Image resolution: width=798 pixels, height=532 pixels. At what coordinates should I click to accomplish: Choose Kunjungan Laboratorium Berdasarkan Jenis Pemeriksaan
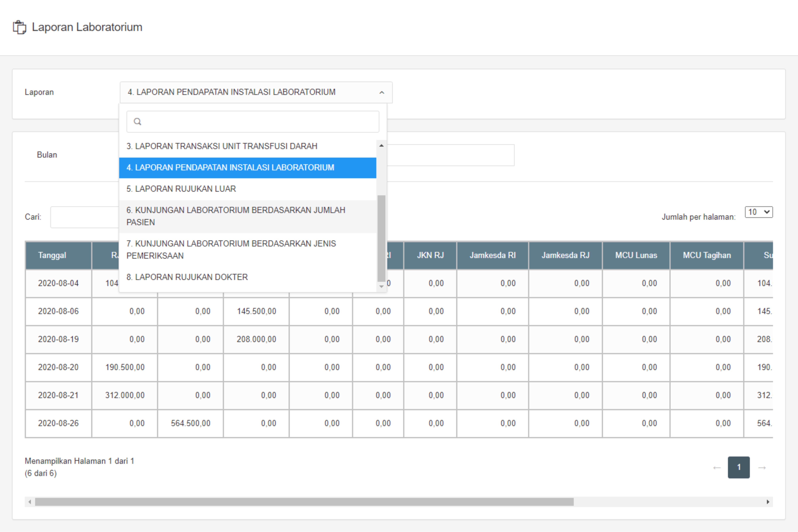coord(231,249)
